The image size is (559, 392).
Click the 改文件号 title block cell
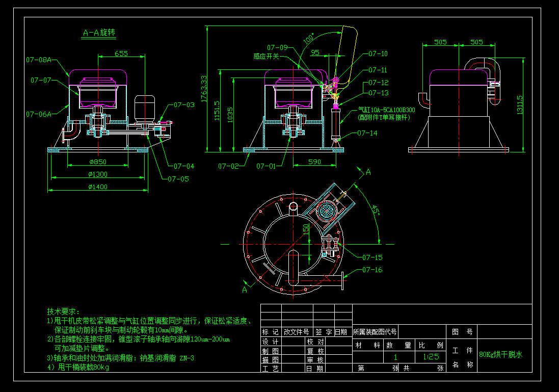[x=297, y=332]
